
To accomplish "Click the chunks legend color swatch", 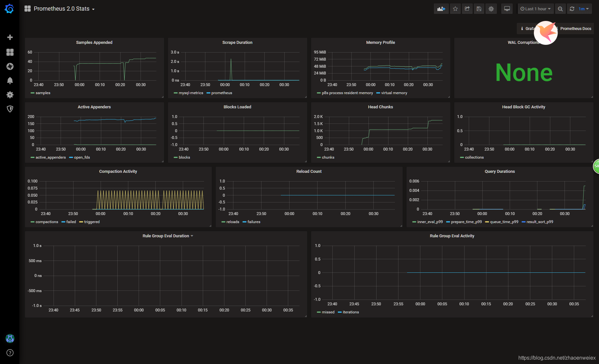I will (319, 157).
